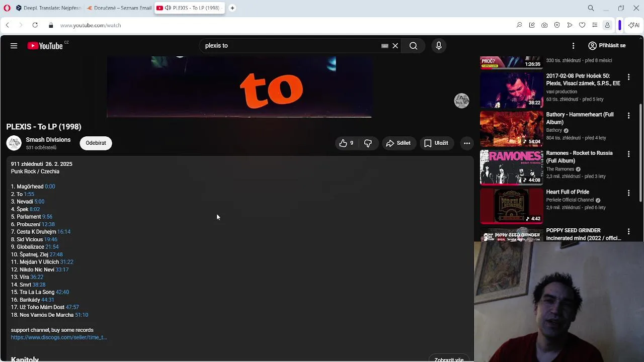Open the discogs seller link
Image resolution: width=644 pixels, height=362 pixels.
click(x=59, y=337)
